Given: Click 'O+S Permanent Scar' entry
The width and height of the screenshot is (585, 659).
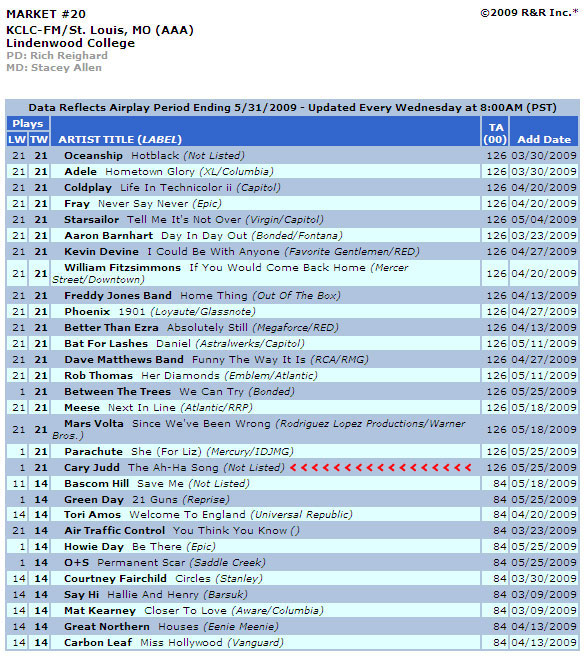Looking at the screenshot, I should pos(165,562).
